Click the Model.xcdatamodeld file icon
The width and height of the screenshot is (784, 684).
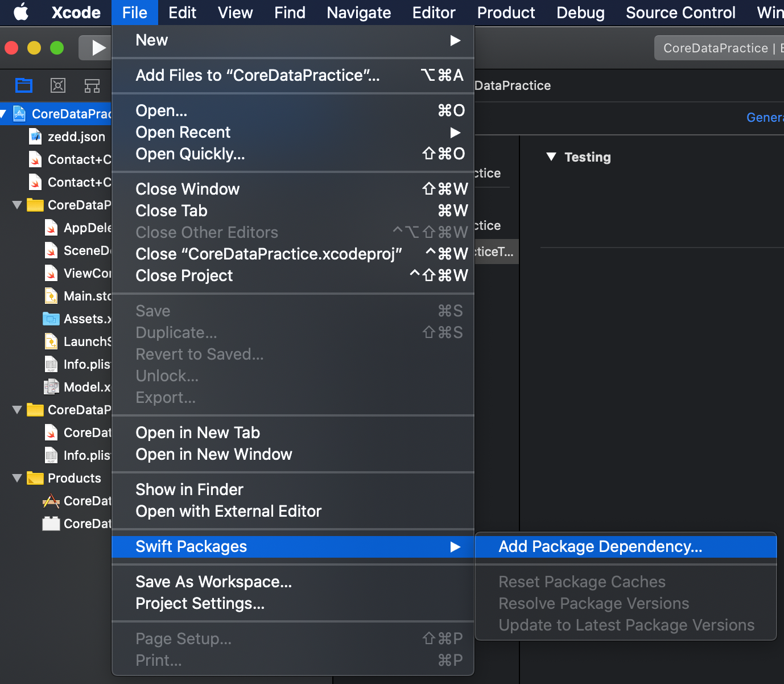[51, 387]
